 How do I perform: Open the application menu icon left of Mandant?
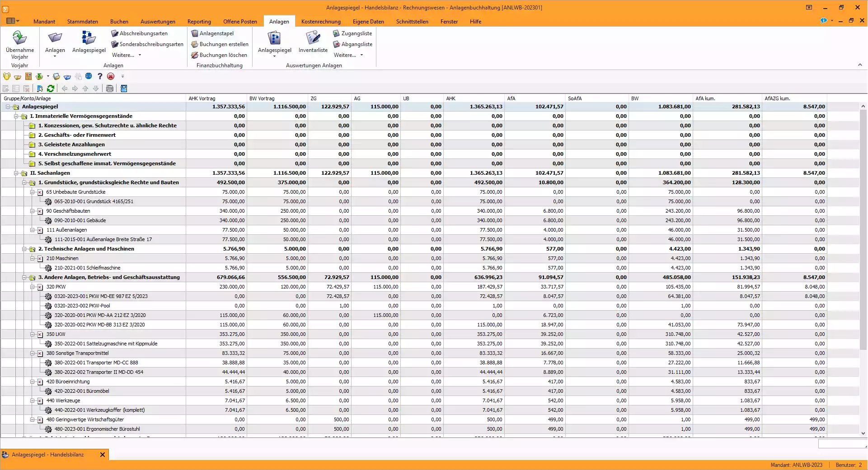(13, 21)
